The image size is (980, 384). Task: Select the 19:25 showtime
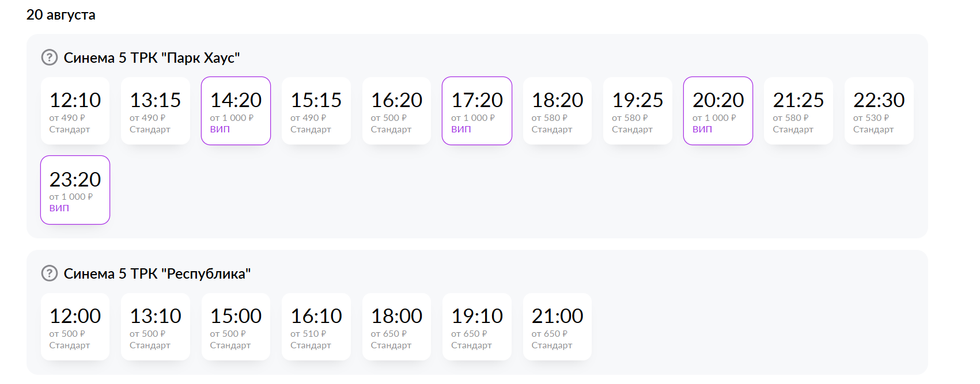coord(638,111)
